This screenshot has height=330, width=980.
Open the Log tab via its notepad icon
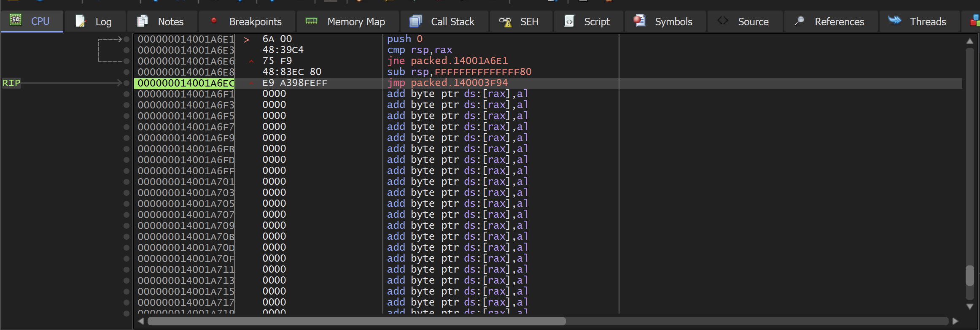81,21
